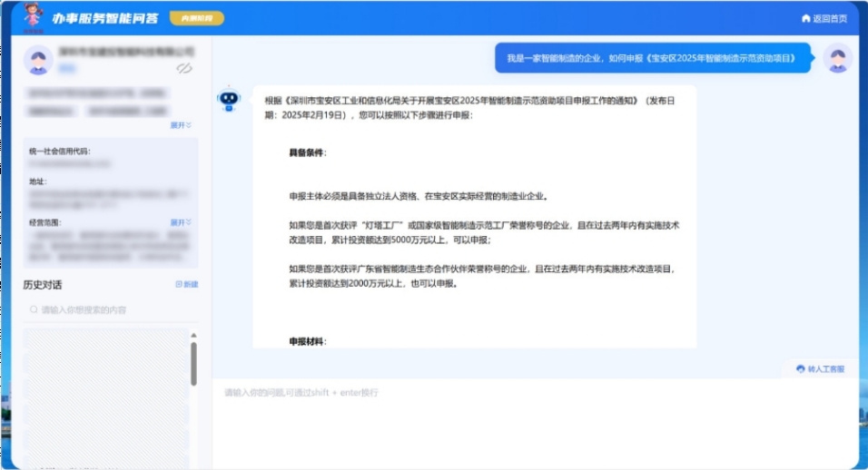Click paragraph mentioning 广东省智能制造生态合作伙伴
This screenshot has width=868, height=470.
pyautogui.click(x=482, y=277)
